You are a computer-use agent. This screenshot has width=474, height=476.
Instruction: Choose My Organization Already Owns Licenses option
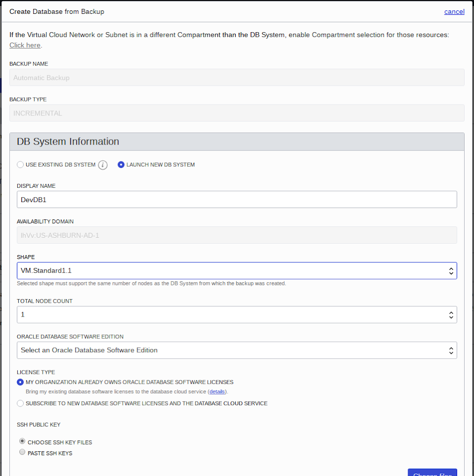(x=20, y=382)
